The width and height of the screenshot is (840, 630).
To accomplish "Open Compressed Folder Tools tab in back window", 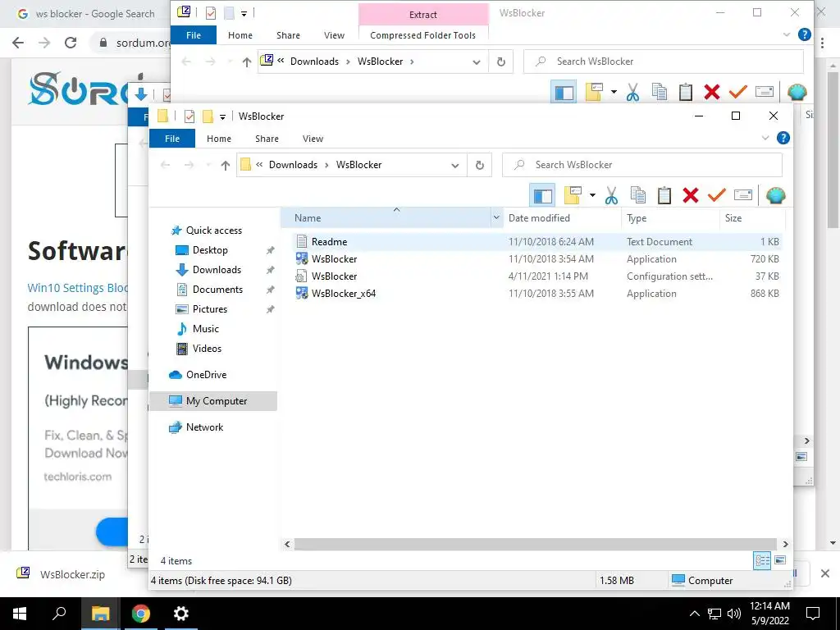I will point(422,35).
